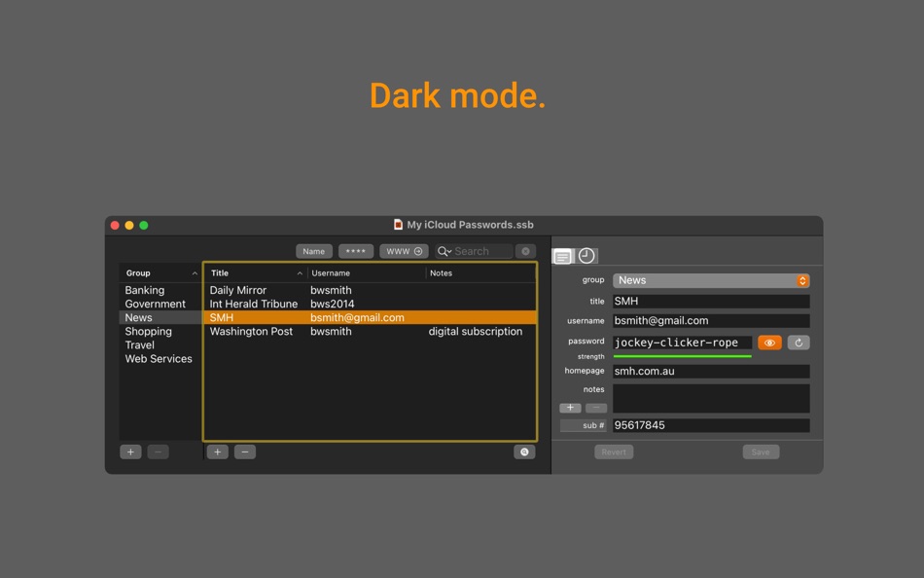
Task: Minimize window with the yellow button
Action: pyautogui.click(x=129, y=226)
